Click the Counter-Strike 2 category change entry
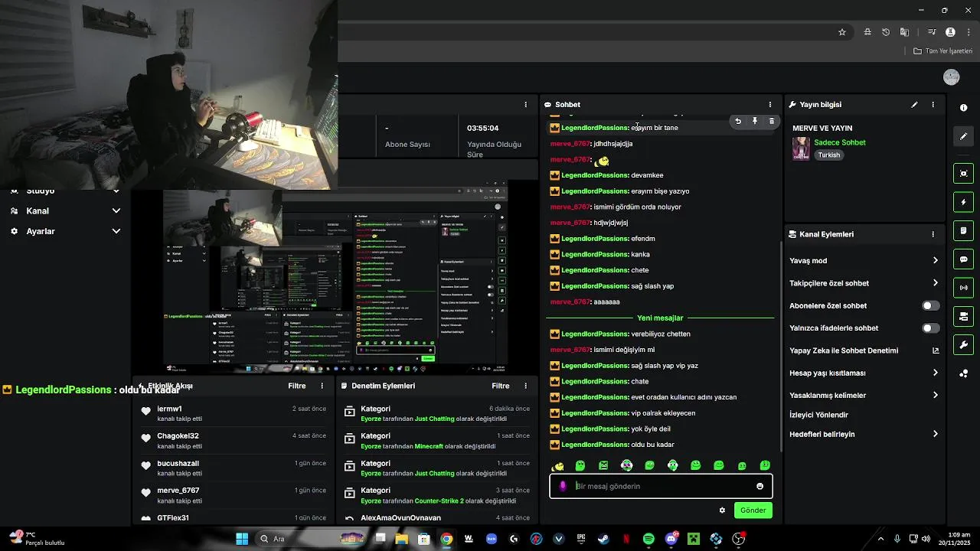The height and width of the screenshot is (551, 980). (437, 495)
